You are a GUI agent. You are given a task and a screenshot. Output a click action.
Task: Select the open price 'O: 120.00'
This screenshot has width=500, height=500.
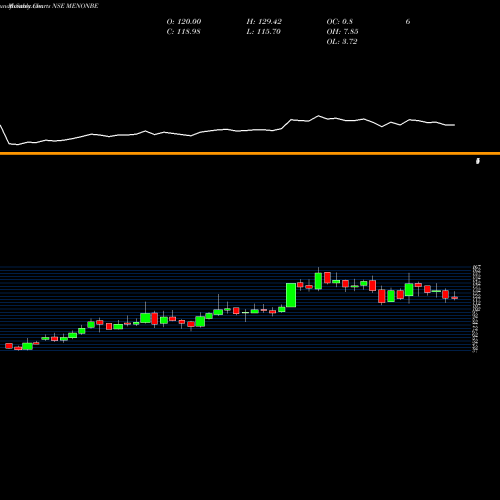coord(184,22)
